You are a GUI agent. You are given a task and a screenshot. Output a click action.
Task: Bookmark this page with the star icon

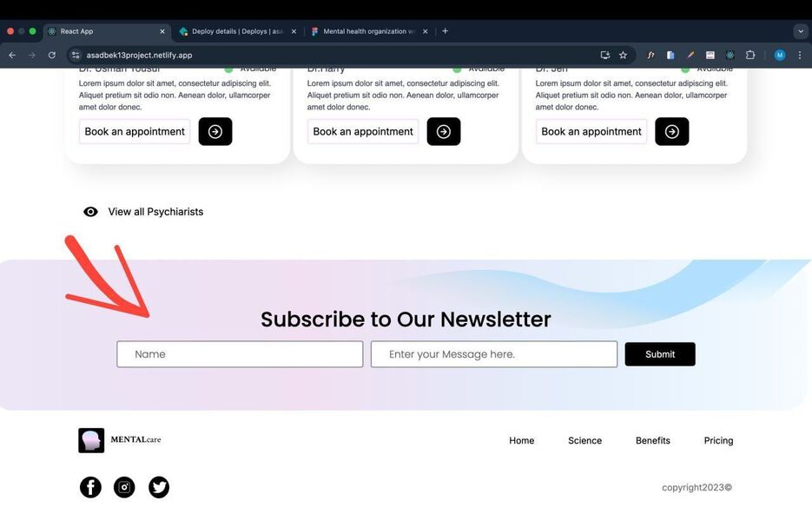(623, 55)
